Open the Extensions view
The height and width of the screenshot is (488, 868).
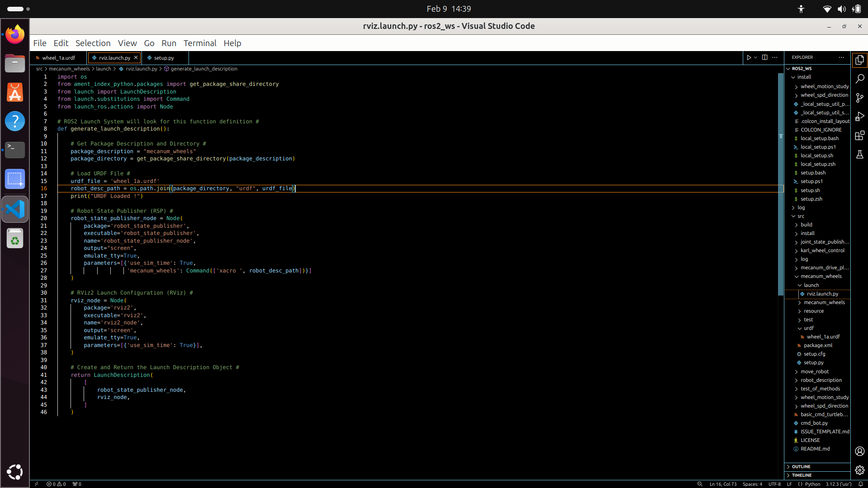(859, 136)
